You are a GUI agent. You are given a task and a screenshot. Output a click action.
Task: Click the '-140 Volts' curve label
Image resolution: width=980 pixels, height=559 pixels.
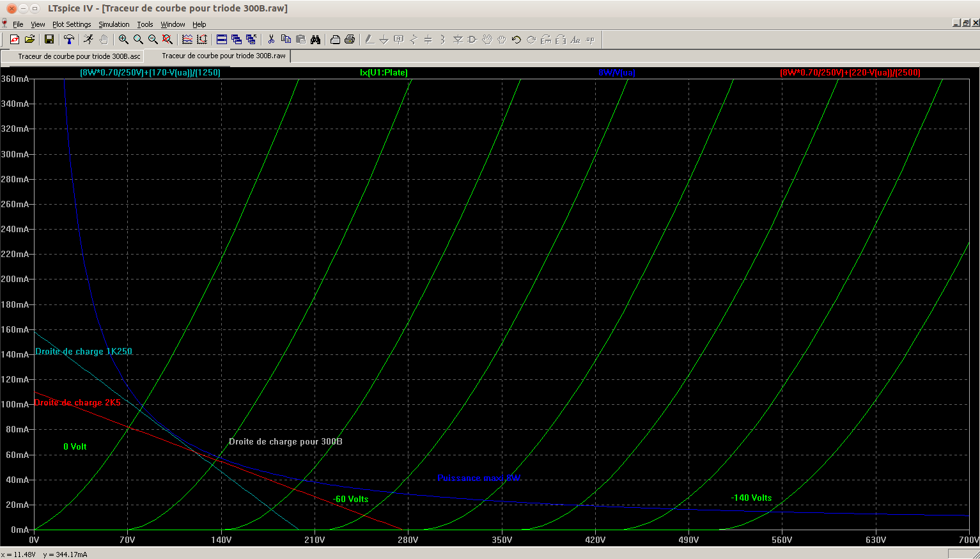coord(751,498)
